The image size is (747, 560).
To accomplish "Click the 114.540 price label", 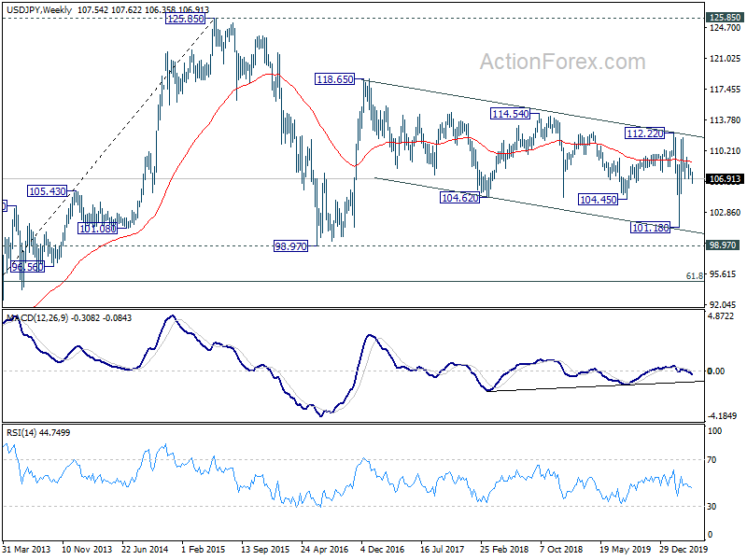I will point(510,114).
